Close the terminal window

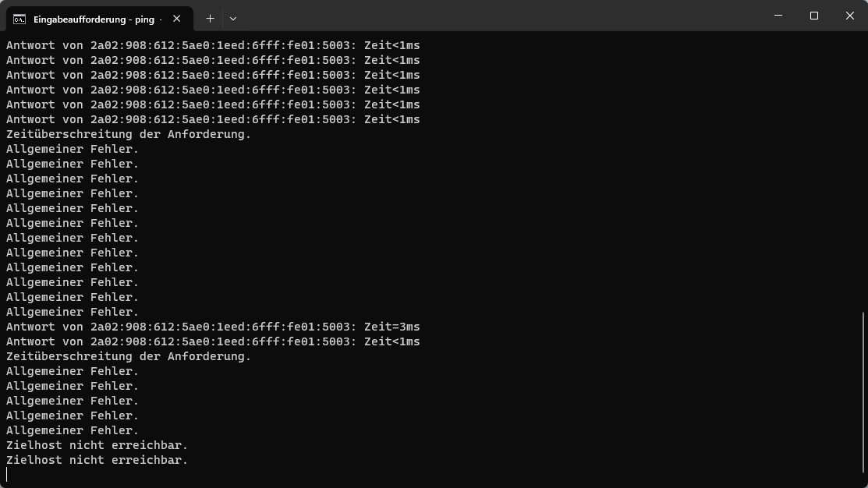[x=850, y=16]
